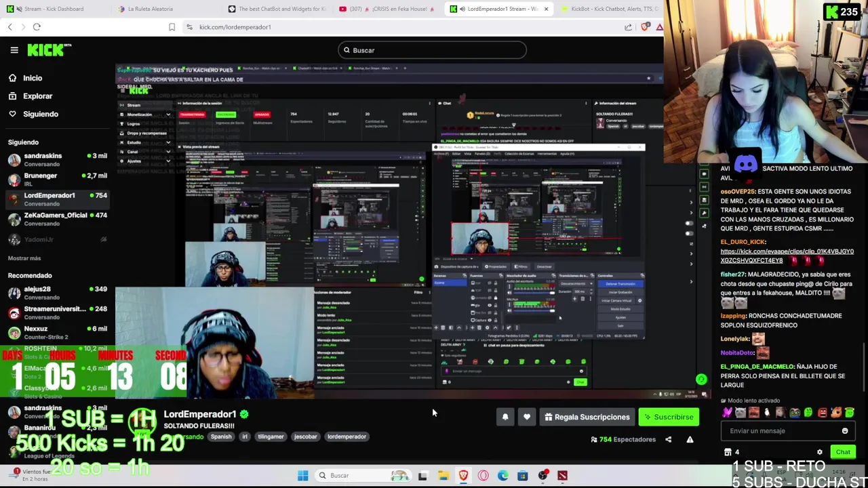Click the Kick logo in header
Screen dimensions: 868x488
point(49,49)
